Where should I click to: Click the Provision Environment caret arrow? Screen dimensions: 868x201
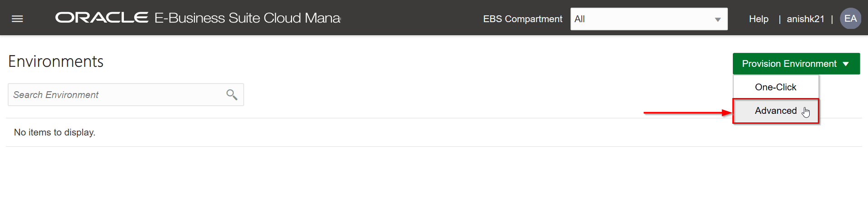(x=846, y=64)
